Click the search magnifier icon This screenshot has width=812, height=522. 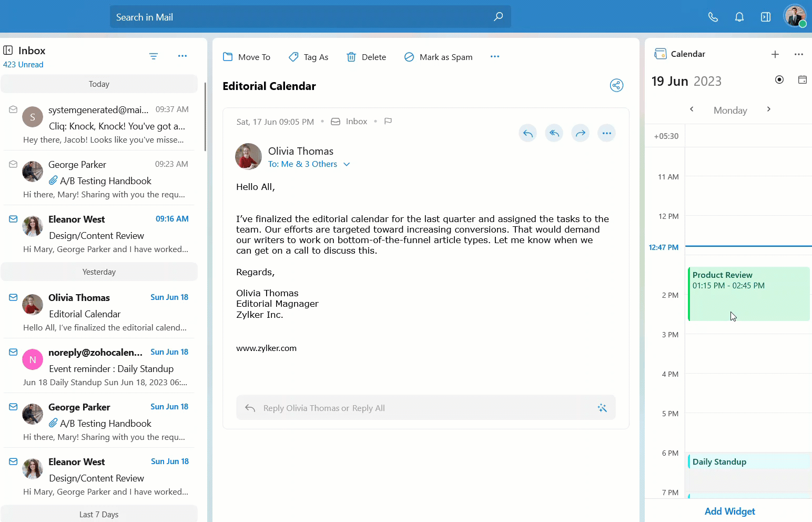click(498, 17)
